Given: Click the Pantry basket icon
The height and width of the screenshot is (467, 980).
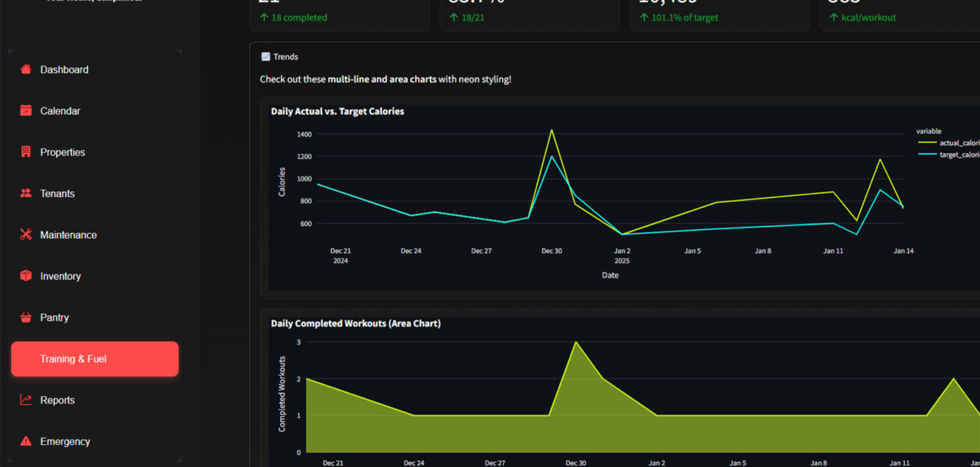Looking at the screenshot, I should click(26, 318).
